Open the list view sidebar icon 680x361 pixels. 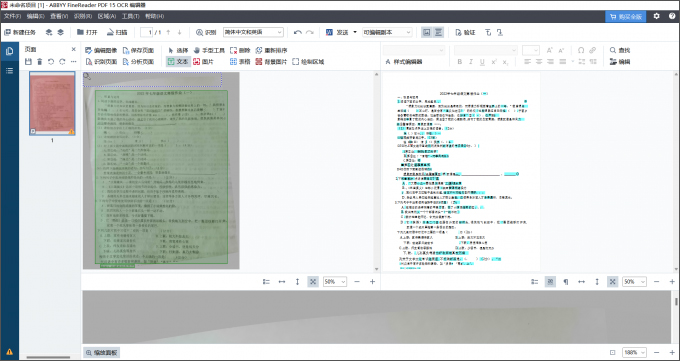[9, 71]
